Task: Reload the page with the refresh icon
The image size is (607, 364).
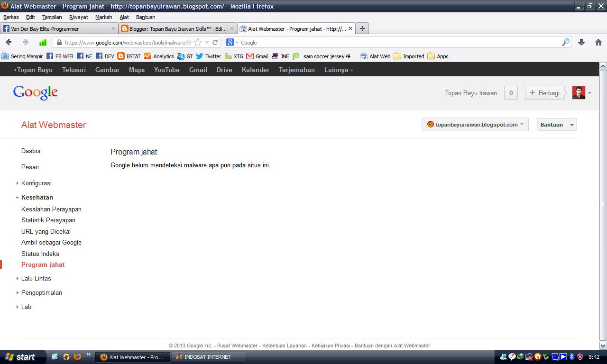Action: [x=215, y=42]
